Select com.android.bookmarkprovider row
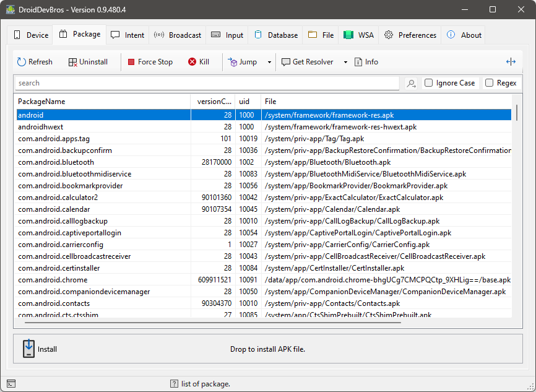536x392 pixels. click(263, 186)
